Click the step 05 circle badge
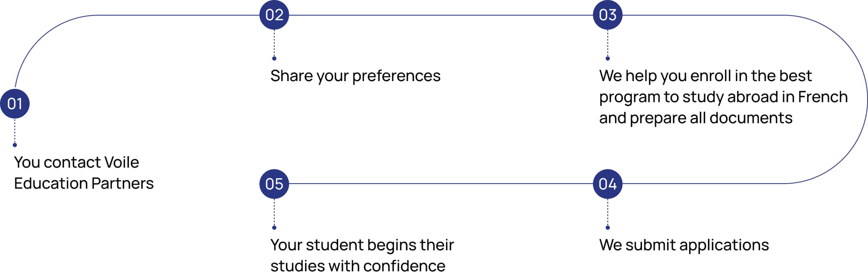 point(274,184)
